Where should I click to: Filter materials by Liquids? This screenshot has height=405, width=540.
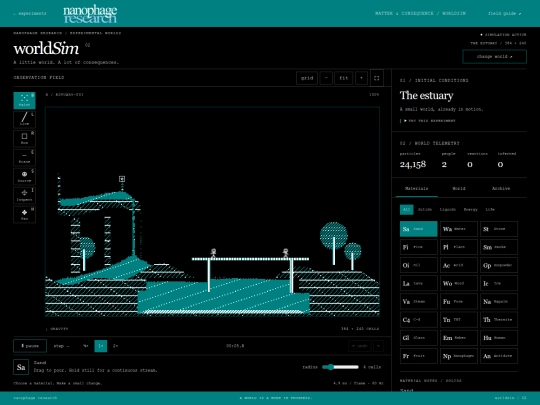(x=447, y=209)
